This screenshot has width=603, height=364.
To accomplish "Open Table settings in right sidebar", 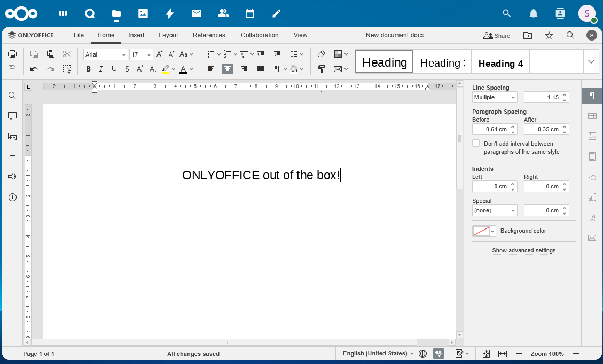I will [592, 116].
